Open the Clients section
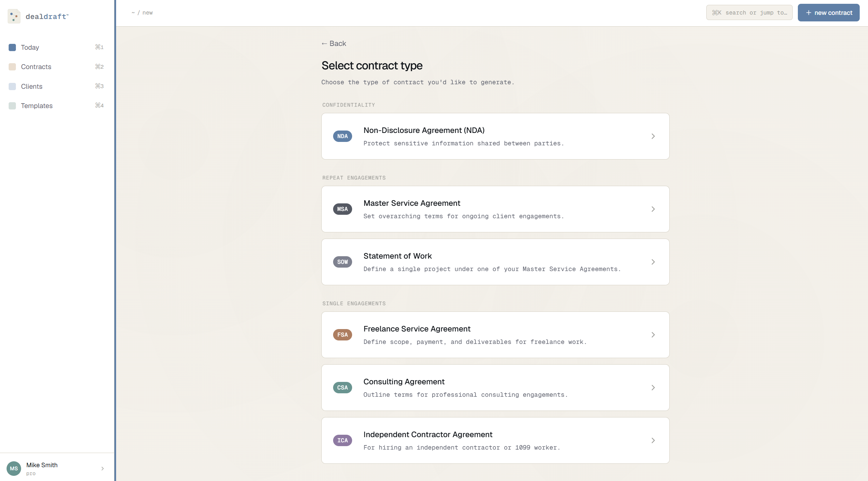Screen dimensions: 868x481 click(x=56, y=86)
